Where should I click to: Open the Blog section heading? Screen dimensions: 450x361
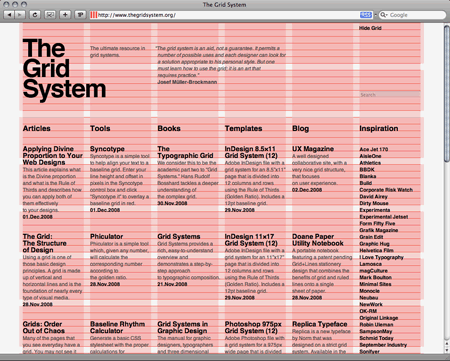point(301,129)
